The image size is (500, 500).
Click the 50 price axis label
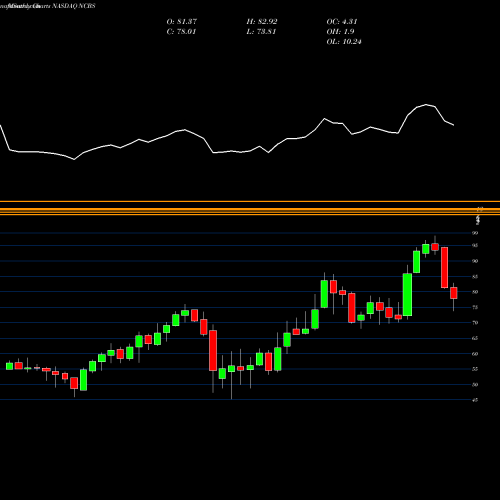475,385
